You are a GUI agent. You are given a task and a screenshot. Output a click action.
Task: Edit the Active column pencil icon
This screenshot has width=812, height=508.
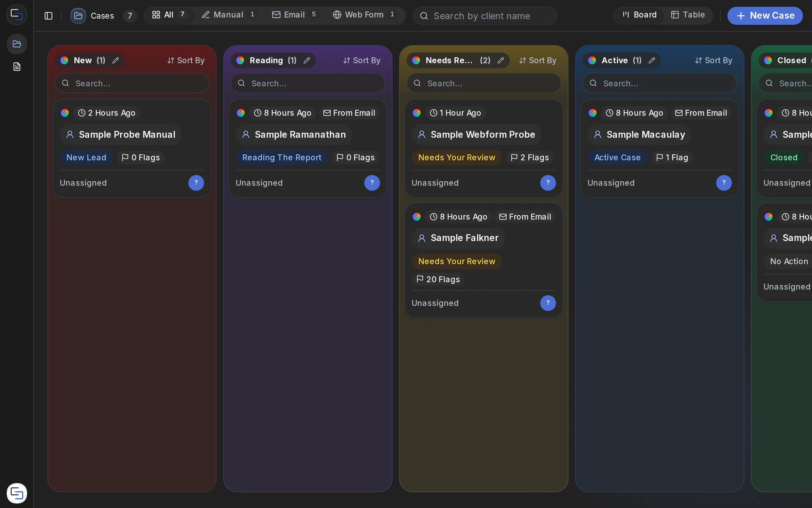(x=652, y=60)
